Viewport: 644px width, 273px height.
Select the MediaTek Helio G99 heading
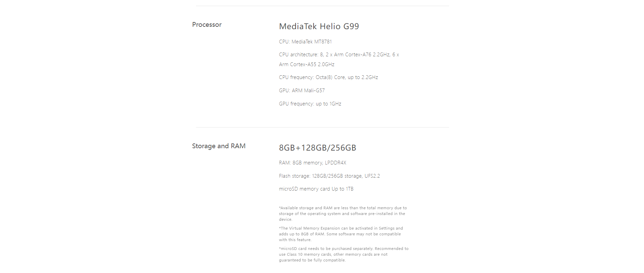click(319, 26)
